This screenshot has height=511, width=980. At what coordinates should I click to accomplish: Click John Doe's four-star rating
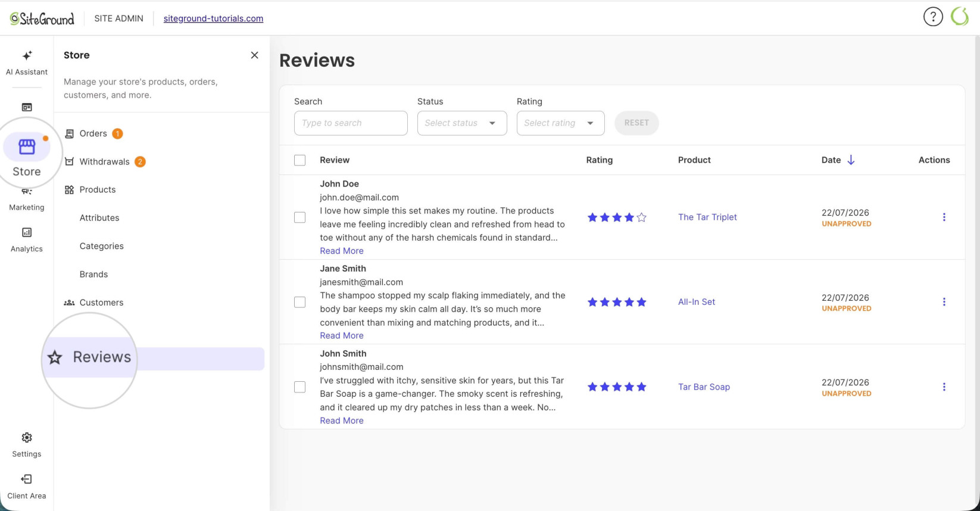pos(617,217)
